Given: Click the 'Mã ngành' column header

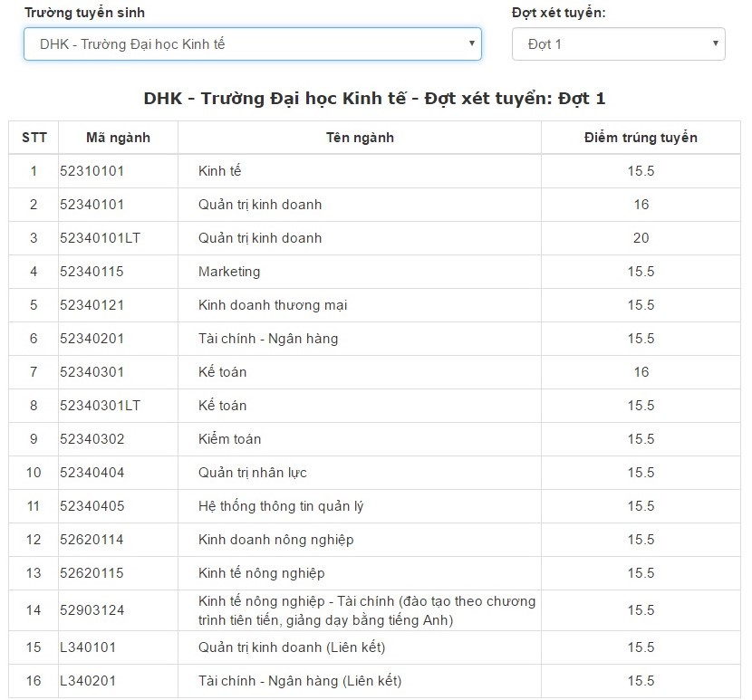Looking at the screenshot, I should pyautogui.click(x=118, y=138).
